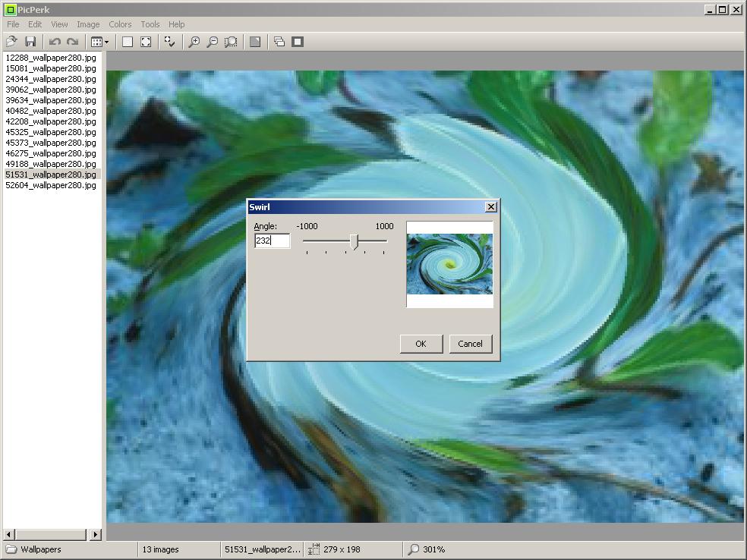
Task: Click file list scrollbar left arrow
Action: [x=9, y=534]
